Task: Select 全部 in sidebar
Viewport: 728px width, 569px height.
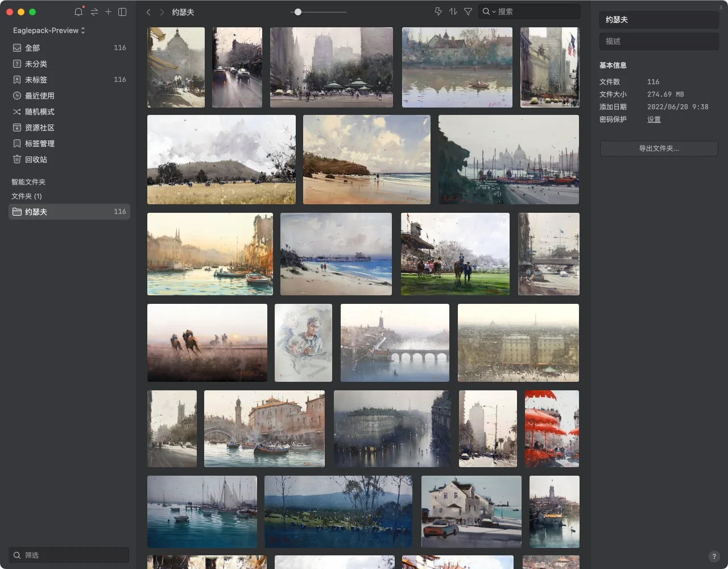Action: [x=69, y=48]
